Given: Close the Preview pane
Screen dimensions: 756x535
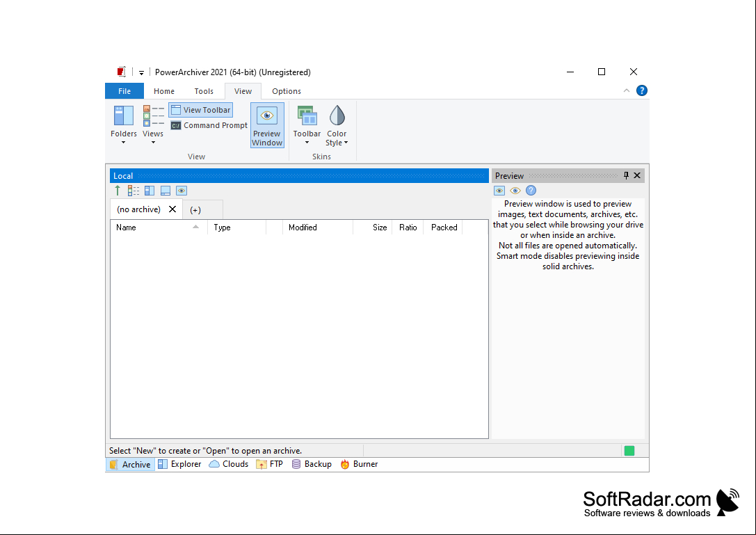Looking at the screenshot, I should (x=637, y=175).
